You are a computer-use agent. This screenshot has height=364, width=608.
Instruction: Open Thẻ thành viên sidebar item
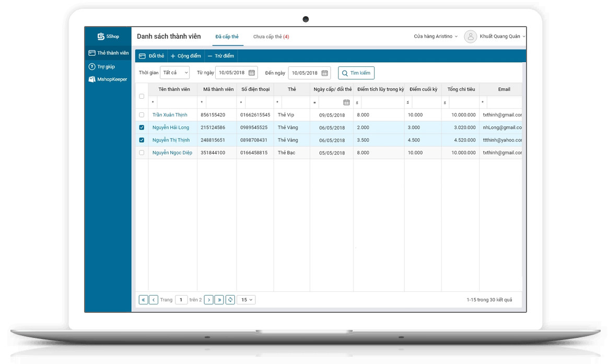pyautogui.click(x=108, y=53)
